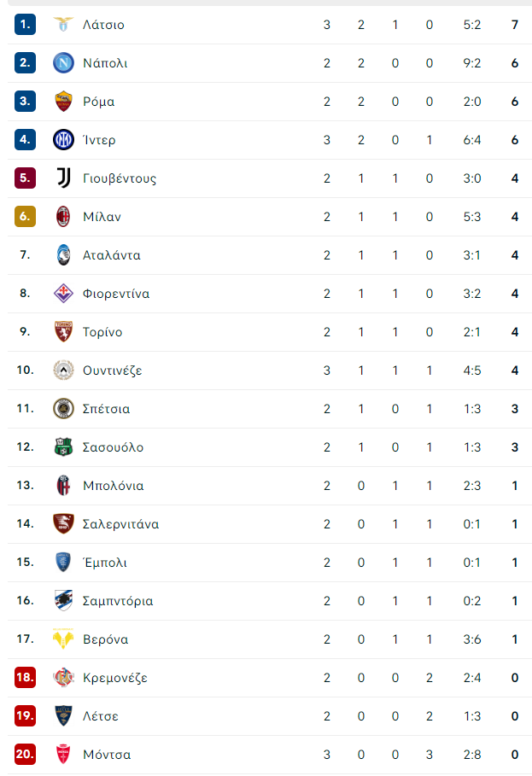Click the Torino bull crest

pyautogui.click(x=63, y=331)
